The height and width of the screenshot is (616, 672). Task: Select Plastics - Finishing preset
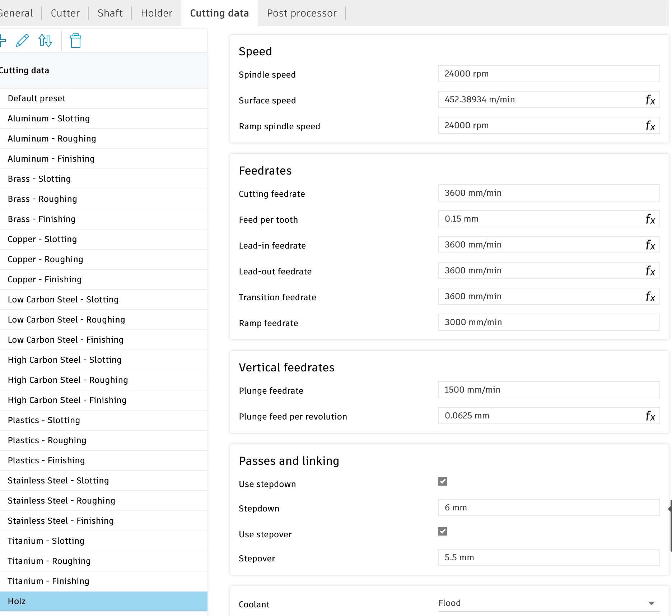(104, 460)
